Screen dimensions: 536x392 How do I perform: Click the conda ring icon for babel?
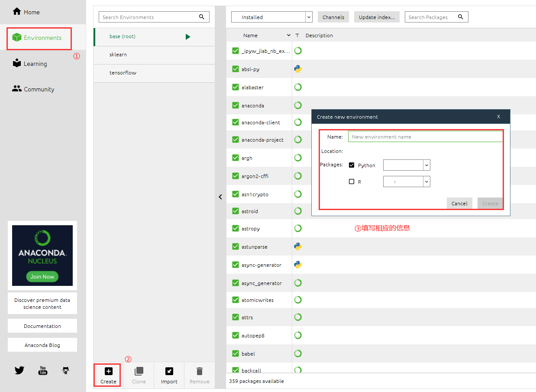298,353
